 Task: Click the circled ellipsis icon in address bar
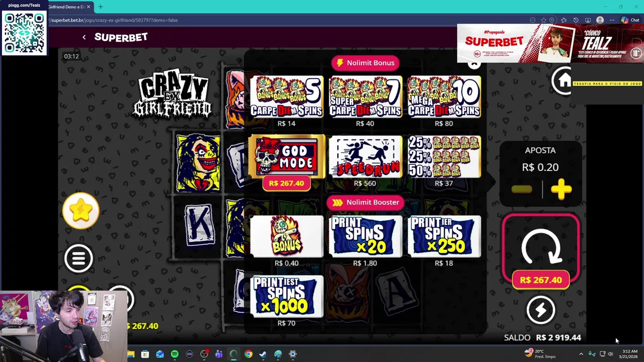pyautogui.click(x=532, y=20)
